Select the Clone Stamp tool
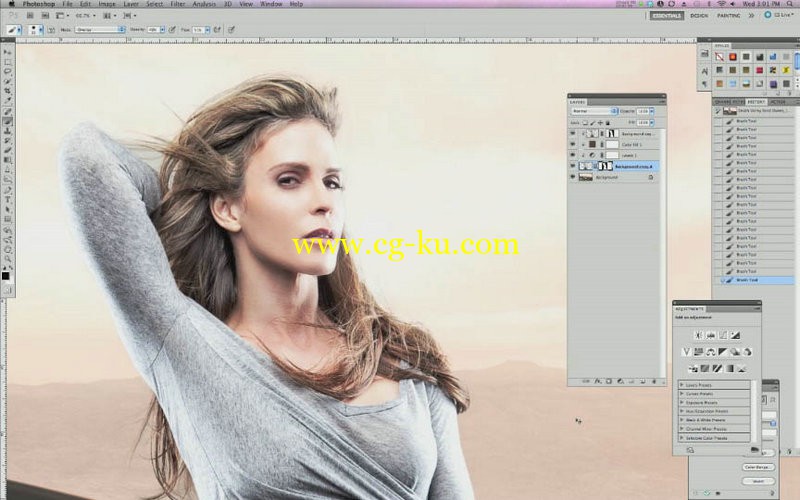The width and height of the screenshot is (800, 500). (7, 130)
